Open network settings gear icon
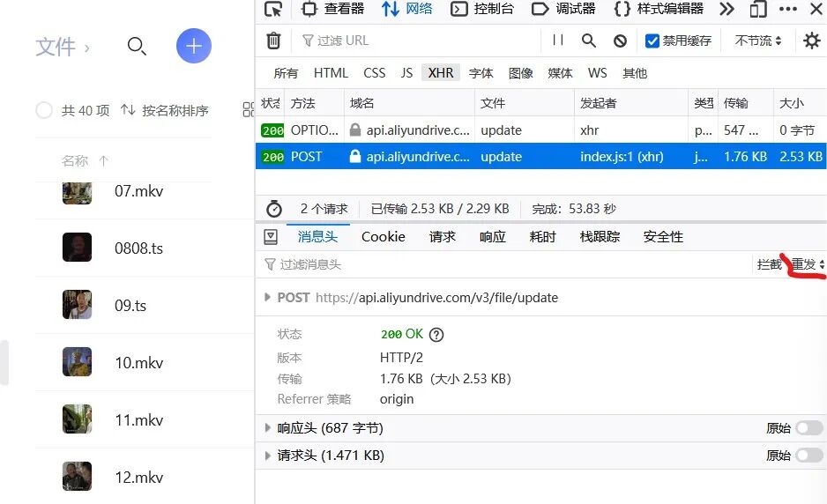This screenshot has width=827, height=504. [811, 41]
